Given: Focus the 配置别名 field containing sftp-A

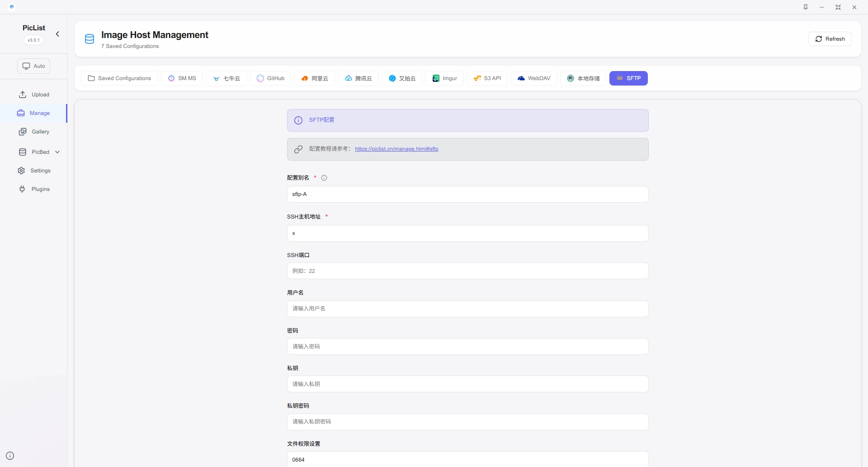Looking at the screenshot, I should point(467,194).
